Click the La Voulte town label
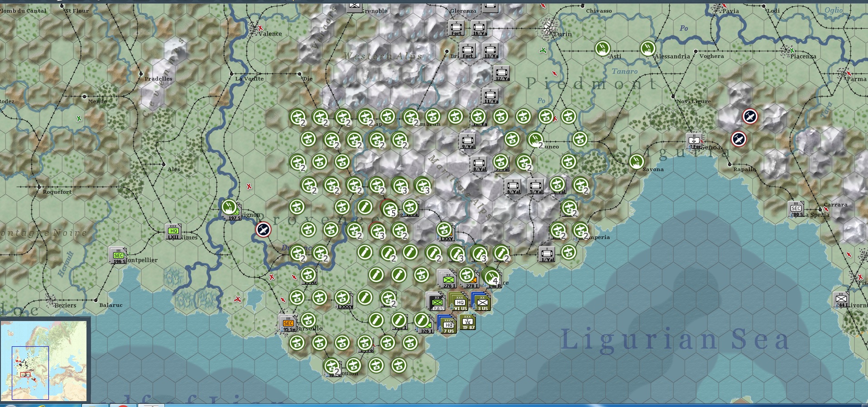 [249, 79]
